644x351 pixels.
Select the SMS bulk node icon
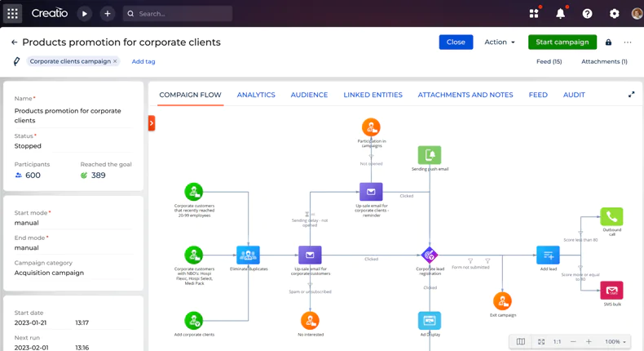(x=611, y=291)
